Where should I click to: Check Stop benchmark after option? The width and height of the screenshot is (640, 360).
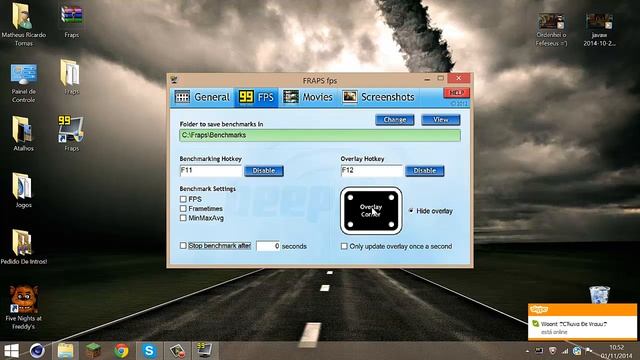point(183,246)
